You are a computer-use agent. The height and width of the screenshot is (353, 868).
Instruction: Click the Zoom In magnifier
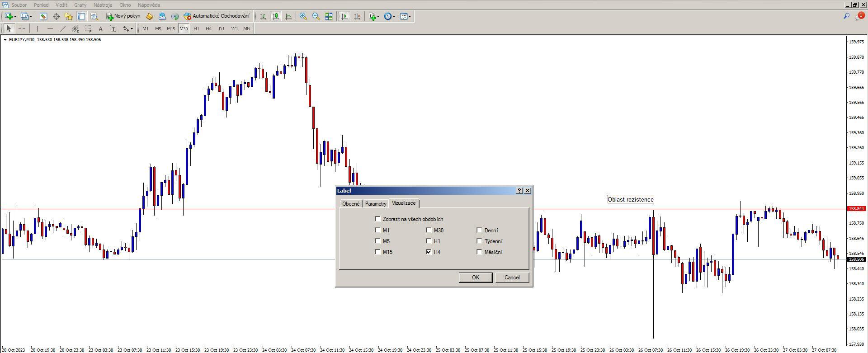click(x=303, y=16)
